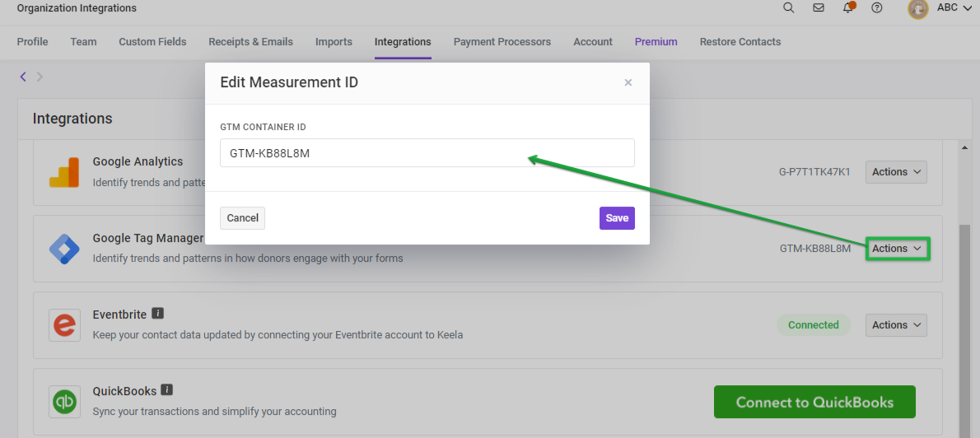This screenshot has width=980, height=438.
Task: Go forward with the right arrow
Action: 40,77
